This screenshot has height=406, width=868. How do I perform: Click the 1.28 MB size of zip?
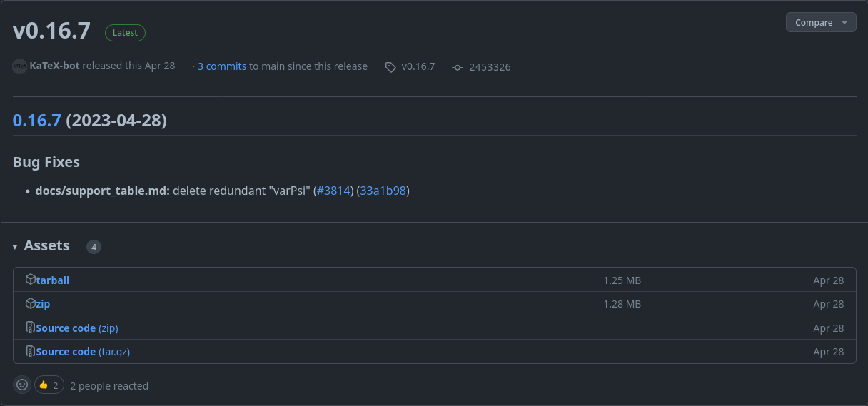622,304
